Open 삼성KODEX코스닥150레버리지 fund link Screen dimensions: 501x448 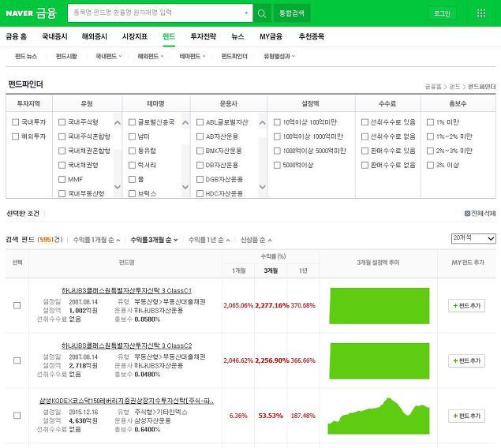click(126, 401)
